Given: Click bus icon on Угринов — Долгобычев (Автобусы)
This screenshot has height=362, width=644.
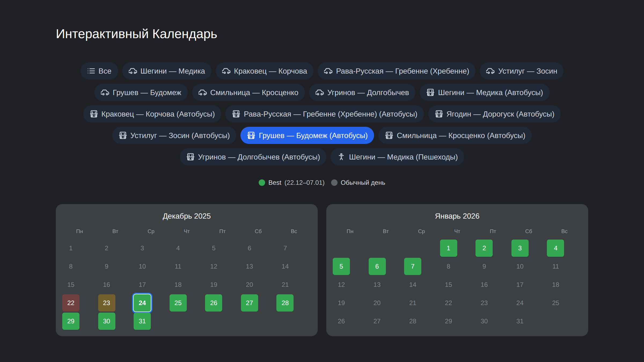Looking at the screenshot, I should (x=190, y=157).
